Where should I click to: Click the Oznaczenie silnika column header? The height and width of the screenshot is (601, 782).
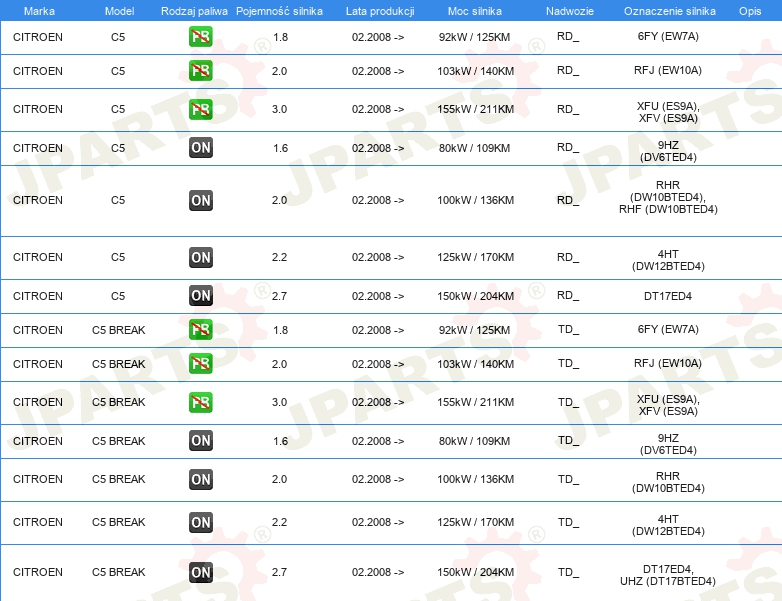pyautogui.click(x=669, y=11)
